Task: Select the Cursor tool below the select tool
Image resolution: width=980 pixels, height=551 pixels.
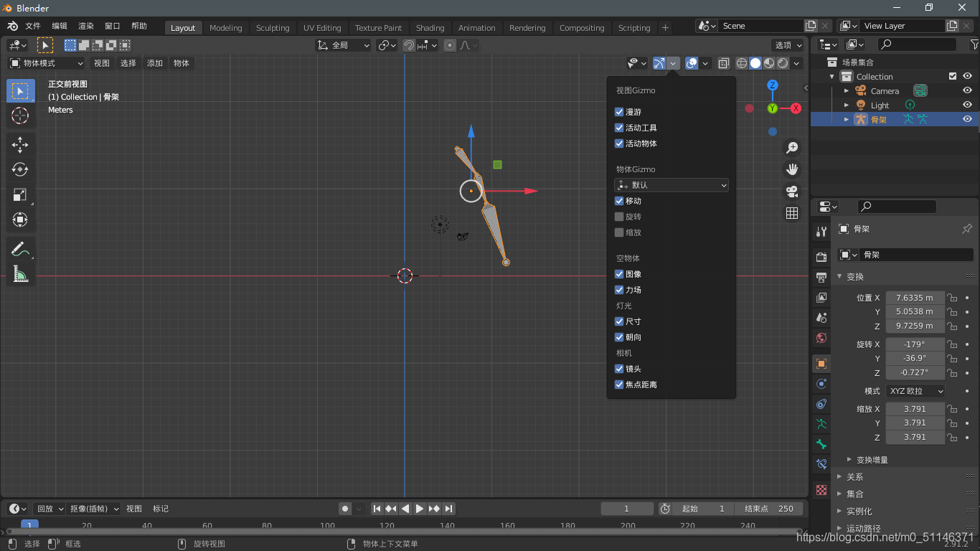Action: (x=20, y=116)
